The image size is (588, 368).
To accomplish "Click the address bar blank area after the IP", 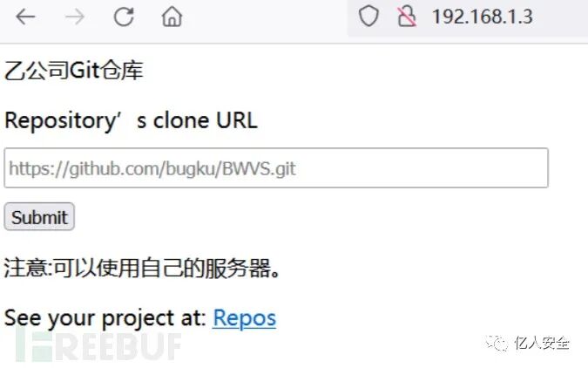I will (x=561, y=17).
